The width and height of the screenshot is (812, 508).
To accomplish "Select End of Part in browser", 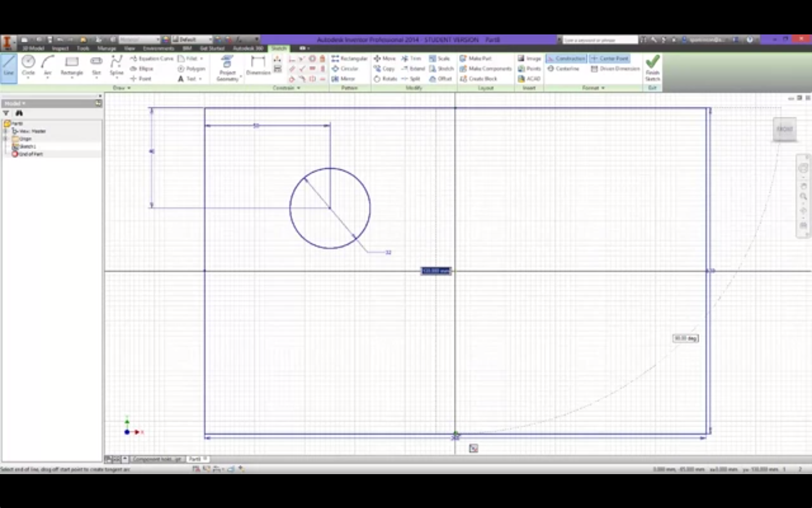I will point(27,154).
